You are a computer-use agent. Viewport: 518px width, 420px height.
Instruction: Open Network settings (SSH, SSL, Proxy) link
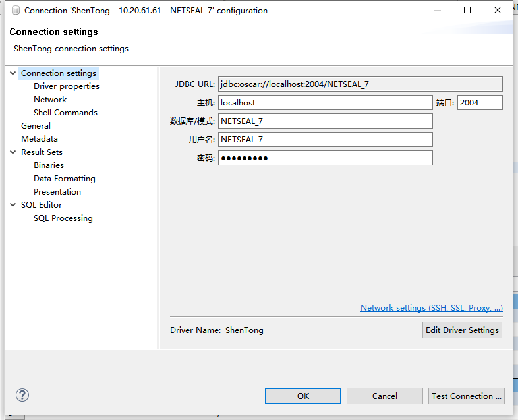point(432,308)
